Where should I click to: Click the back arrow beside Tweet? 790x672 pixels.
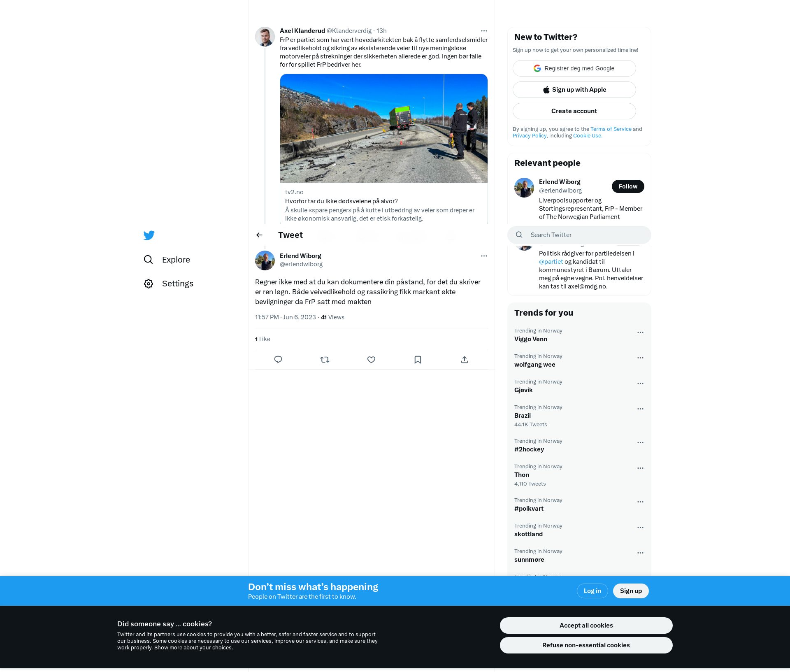[x=259, y=235]
